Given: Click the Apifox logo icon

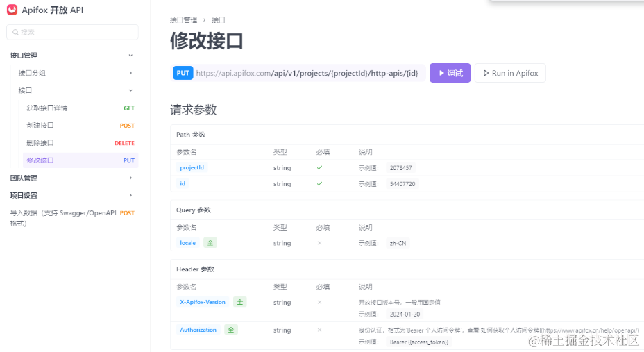Looking at the screenshot, I should point(12,10).
